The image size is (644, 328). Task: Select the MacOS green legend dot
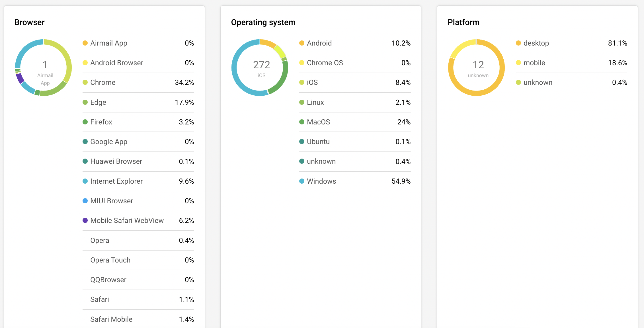point(302,122)
